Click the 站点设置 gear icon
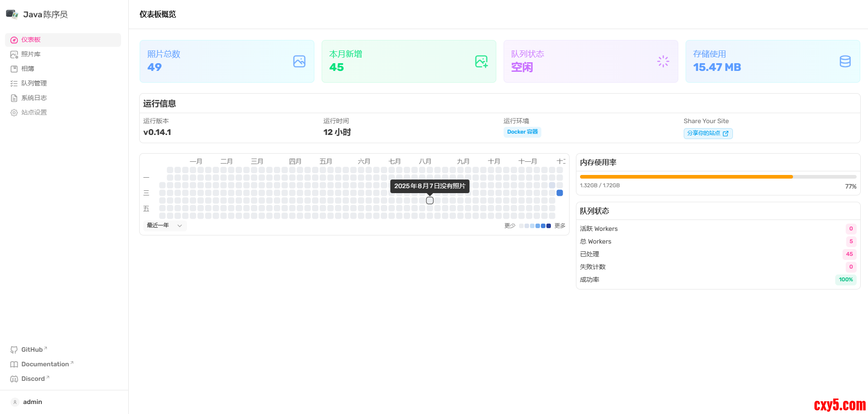 coord(14,113)
